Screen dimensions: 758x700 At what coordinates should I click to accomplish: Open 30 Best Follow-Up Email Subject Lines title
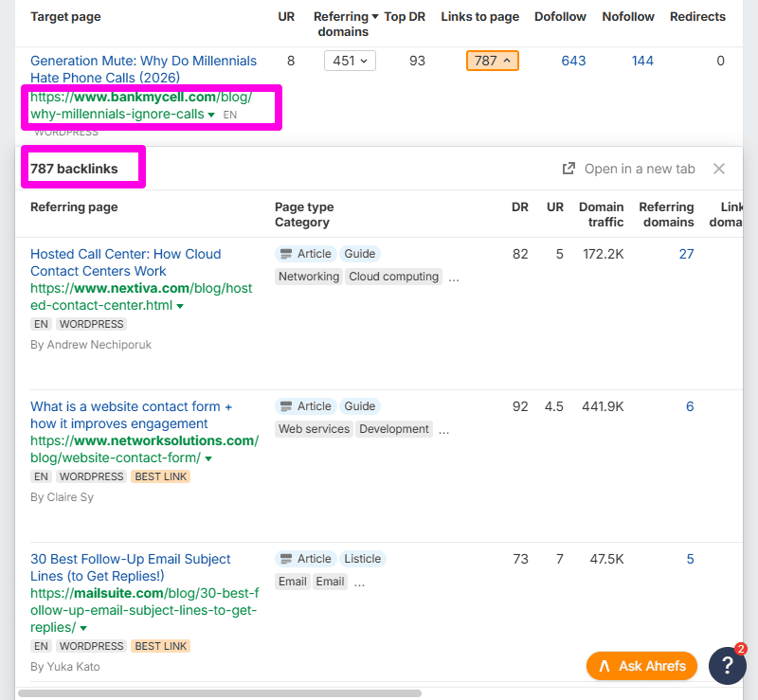pyautogui.click(x=131, y=567)
